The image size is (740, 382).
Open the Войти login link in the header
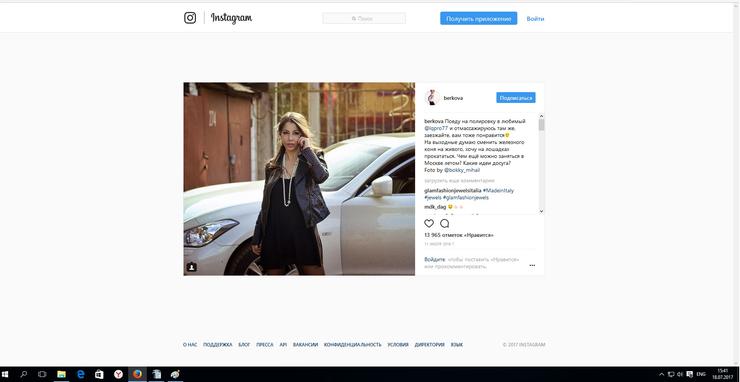(535, 19)
